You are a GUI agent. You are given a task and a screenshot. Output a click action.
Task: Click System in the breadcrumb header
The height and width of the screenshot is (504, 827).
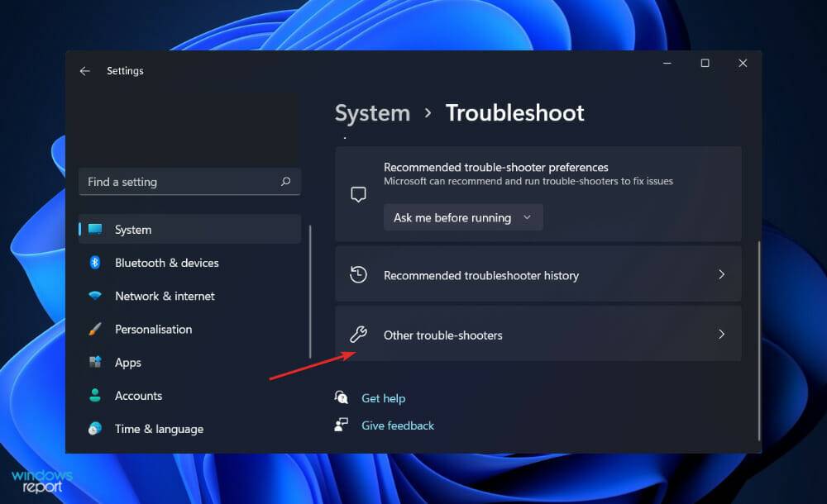pyautogui.click(x=372, y=112)
